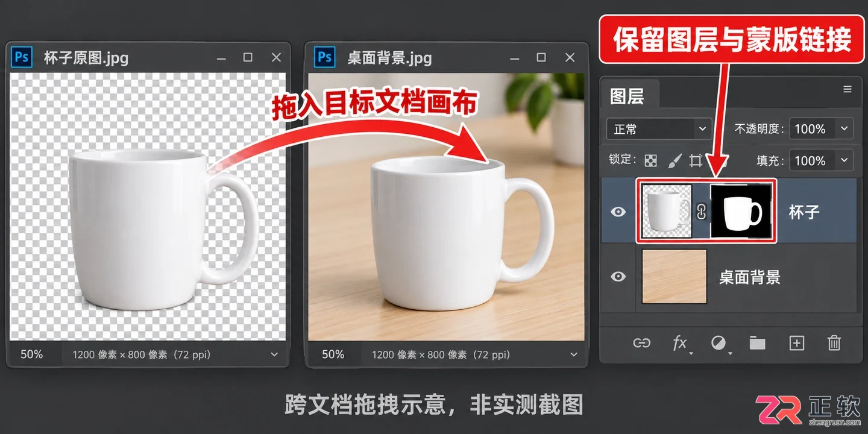Viewport: 868px width, 434px height.
Task: Open the 图层 panel options menu
Action: click(x=848, y=90)
